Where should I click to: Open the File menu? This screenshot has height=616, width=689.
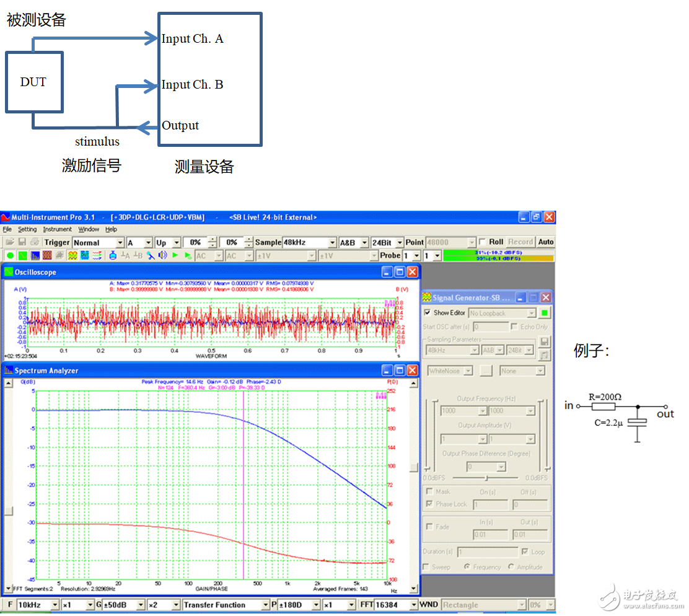[7, 229]
